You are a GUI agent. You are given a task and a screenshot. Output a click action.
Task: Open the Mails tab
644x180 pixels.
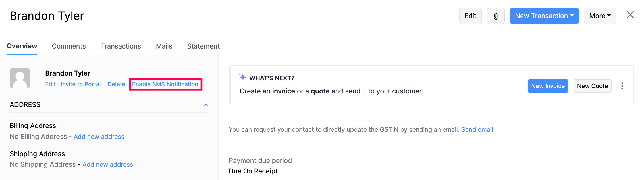[164, 46]
